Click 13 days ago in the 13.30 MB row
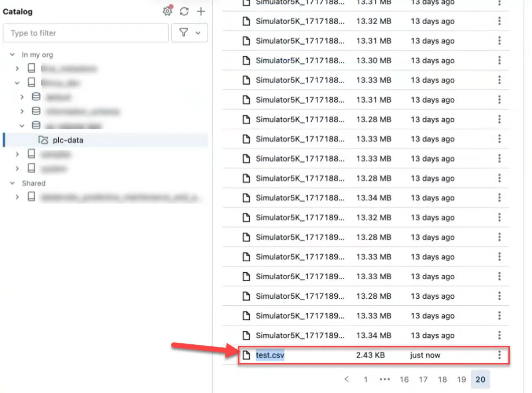Viewport: 532px width, 393px height. [432, 60]
